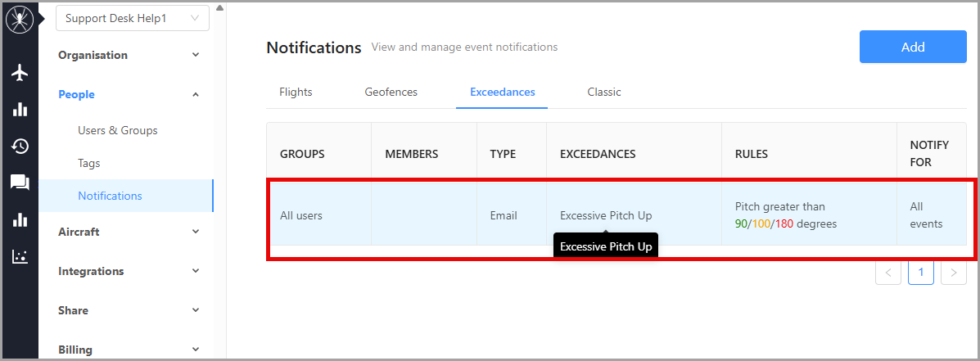
Task: Click the second bar chart icon below chat
Action: [x=20, y=219]
